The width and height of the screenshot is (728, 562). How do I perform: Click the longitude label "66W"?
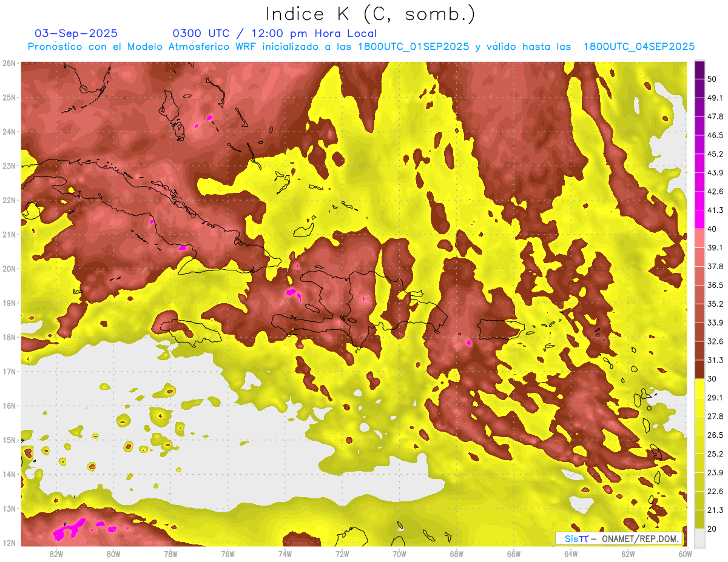(x=514, y=554)
